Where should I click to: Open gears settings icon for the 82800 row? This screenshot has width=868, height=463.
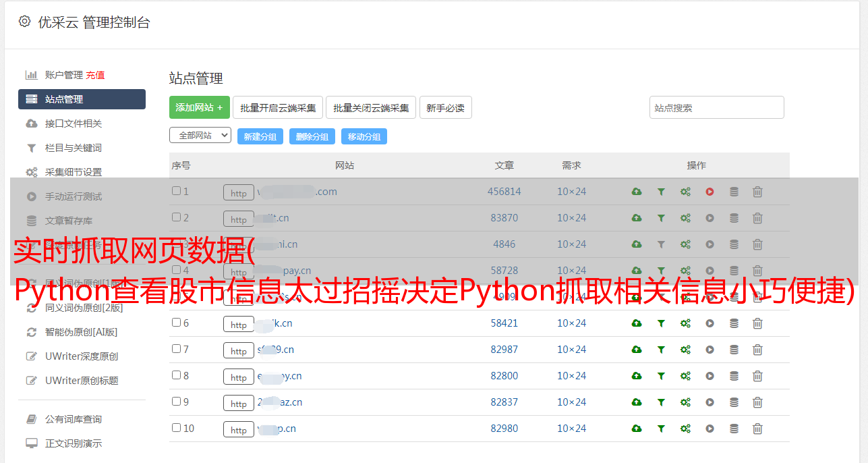click(x=685, y=376)
